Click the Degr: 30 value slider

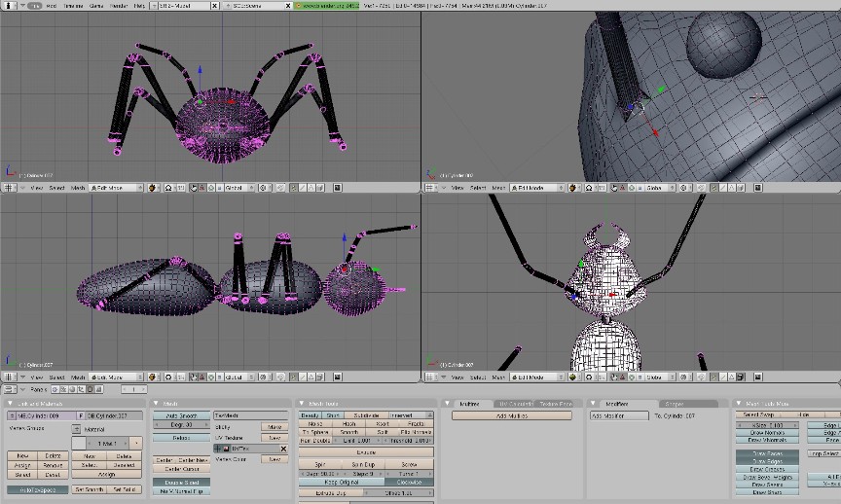[x=181, y=425]
